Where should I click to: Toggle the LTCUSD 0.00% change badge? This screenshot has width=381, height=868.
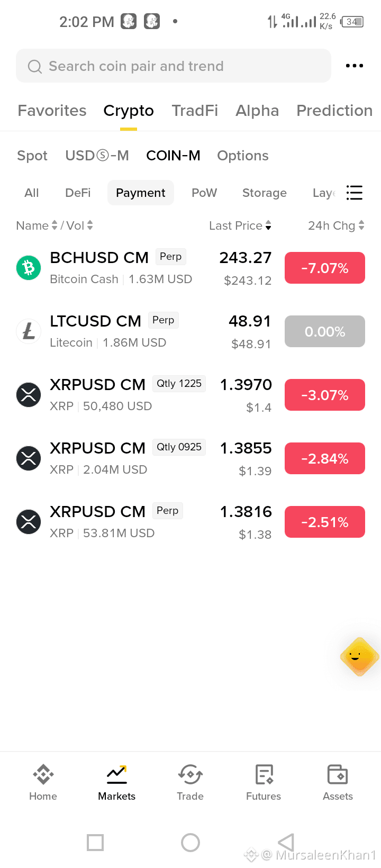click(x=325, y=331)
